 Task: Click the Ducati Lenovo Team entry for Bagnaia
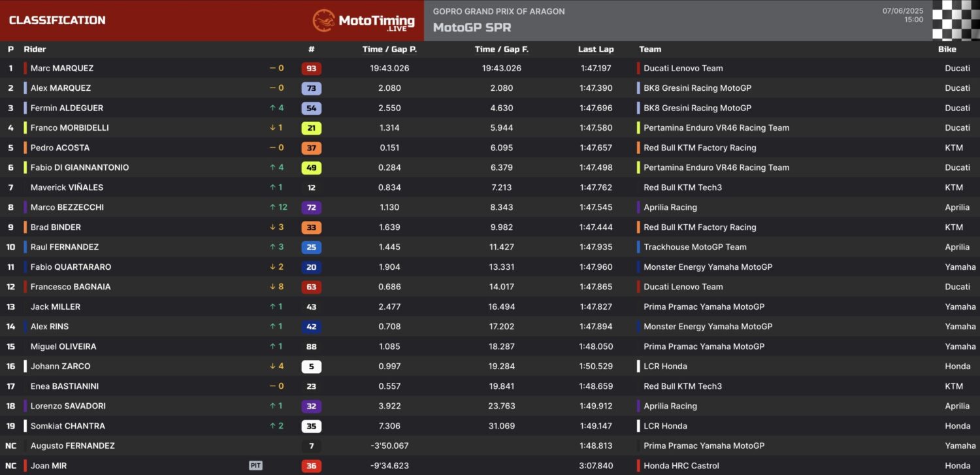[683, 287]
